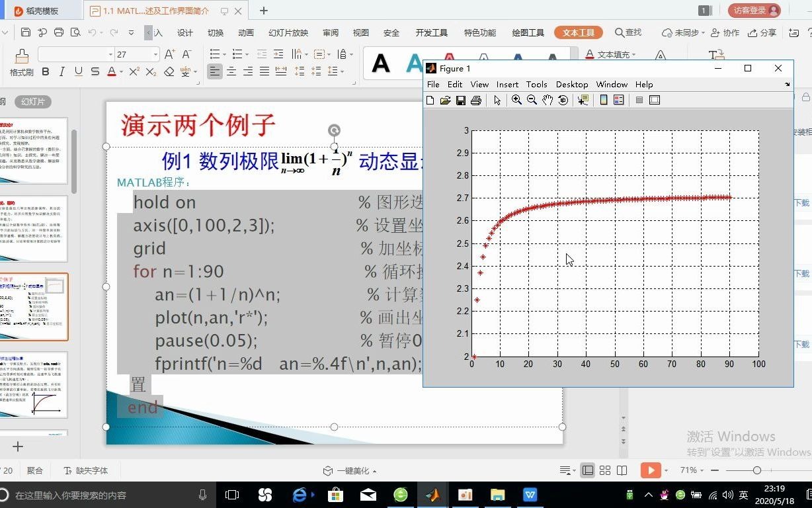Toggle underline formatting

78,72
